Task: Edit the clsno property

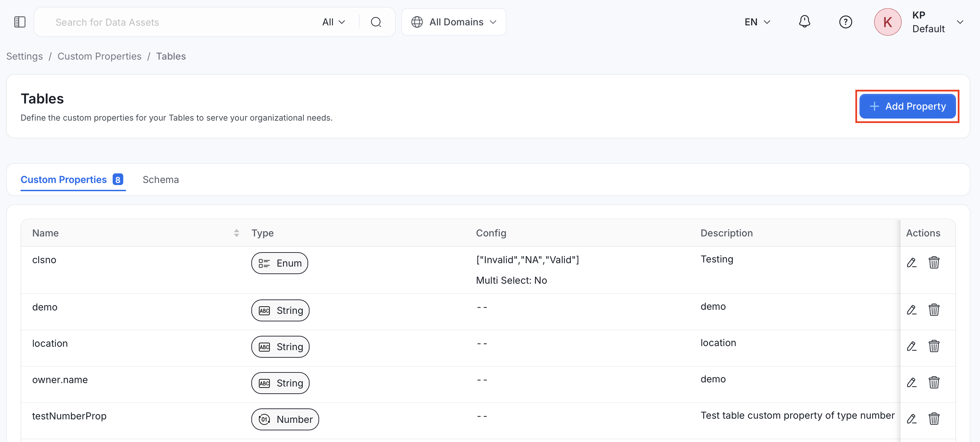Action: 912,263
